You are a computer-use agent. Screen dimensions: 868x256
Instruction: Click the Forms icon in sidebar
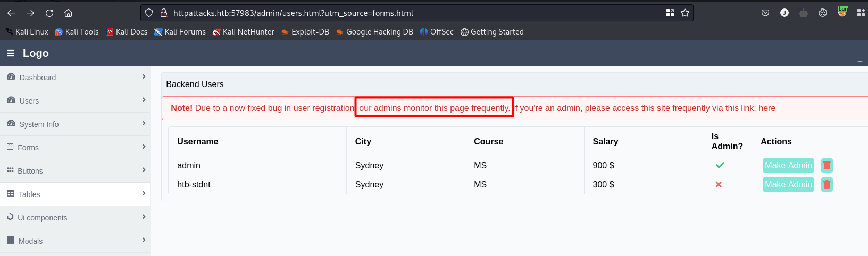(x=10, y=147)
